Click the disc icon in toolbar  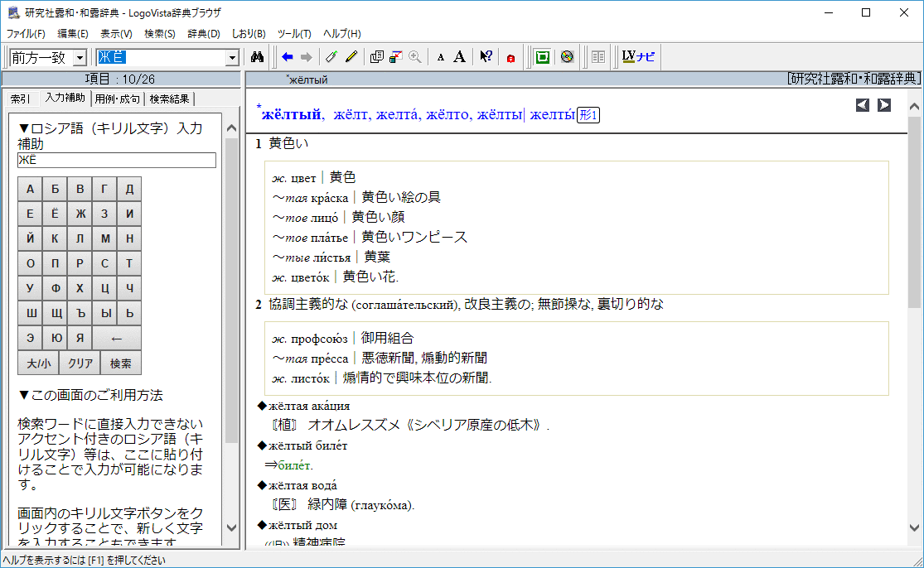click(567, 57)
